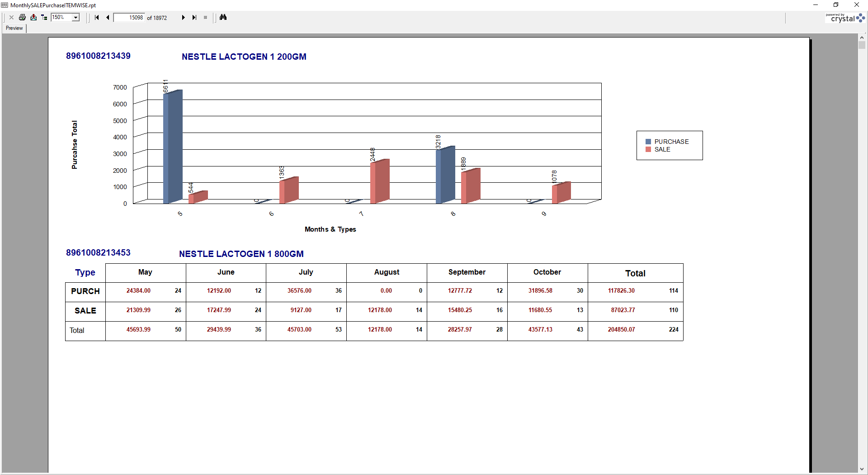868x475 pixels.
Task: Jump to the last page of the report
Action: pyautogui.click(x=194, y=18)
